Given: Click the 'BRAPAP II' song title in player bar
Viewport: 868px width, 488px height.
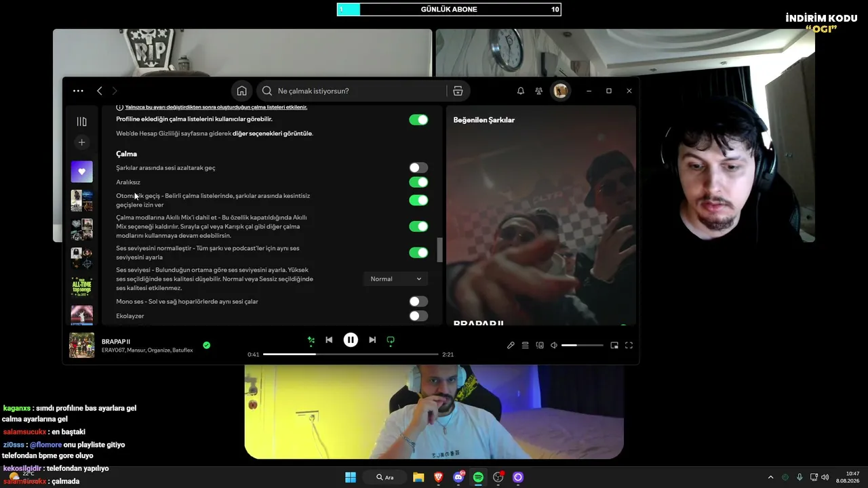Looking at the screenshot, I should (x=116, y=341).
